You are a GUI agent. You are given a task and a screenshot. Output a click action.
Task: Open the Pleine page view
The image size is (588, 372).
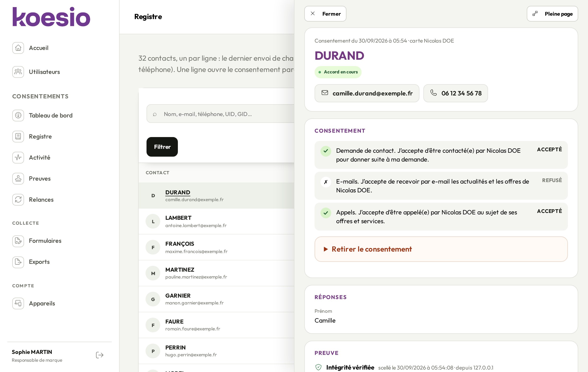click(x=552, y=14)
